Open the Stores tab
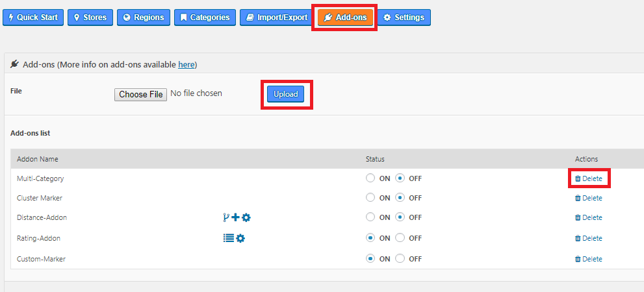The width and height of the screenshot is (644, 292). click(90, 18)
